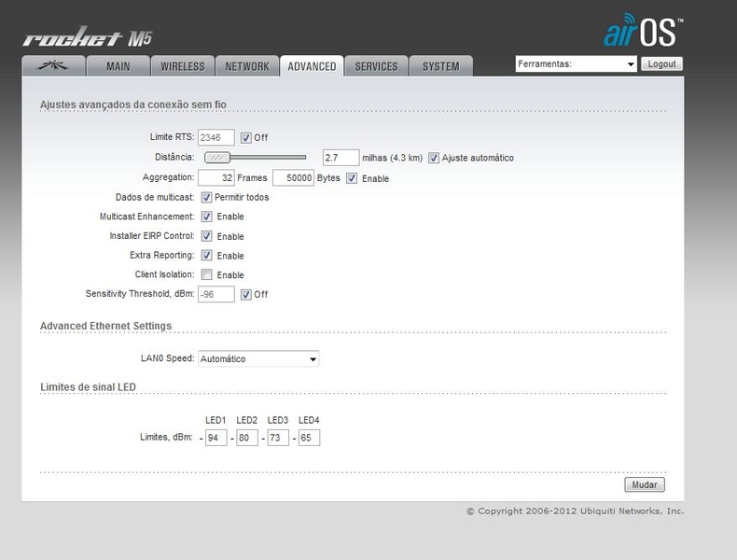Viewport: 737px width, 560px height.
Task: Toggle Extra Reporting Enable checkbox
Action: pyautogui.click(x=206, y=256)
